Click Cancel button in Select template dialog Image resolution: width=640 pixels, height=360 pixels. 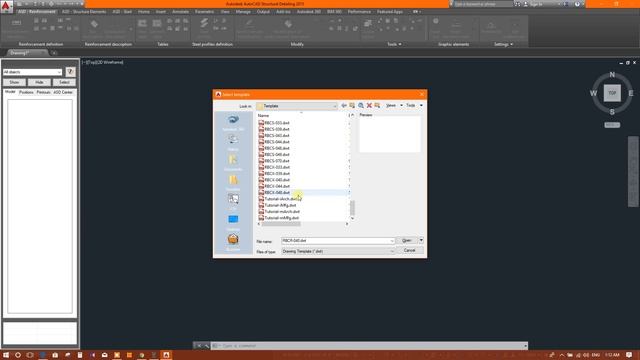tap(410, 251)
